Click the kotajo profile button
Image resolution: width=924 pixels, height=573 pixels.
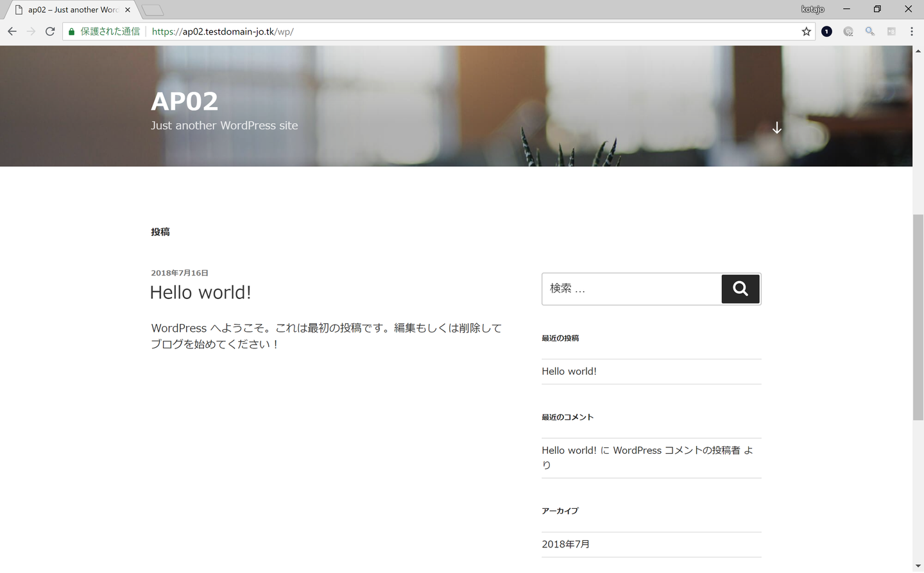[x=813, y=9]
